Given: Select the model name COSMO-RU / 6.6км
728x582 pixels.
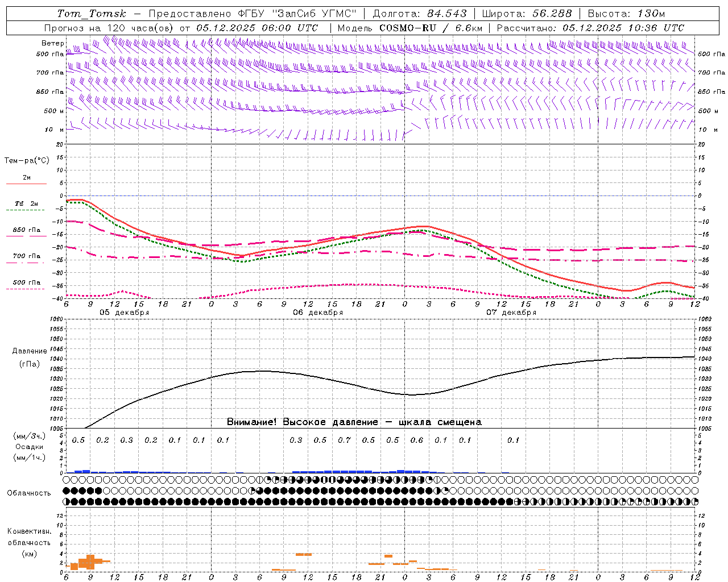Looking at the screenshot, I should pos(431,28).
